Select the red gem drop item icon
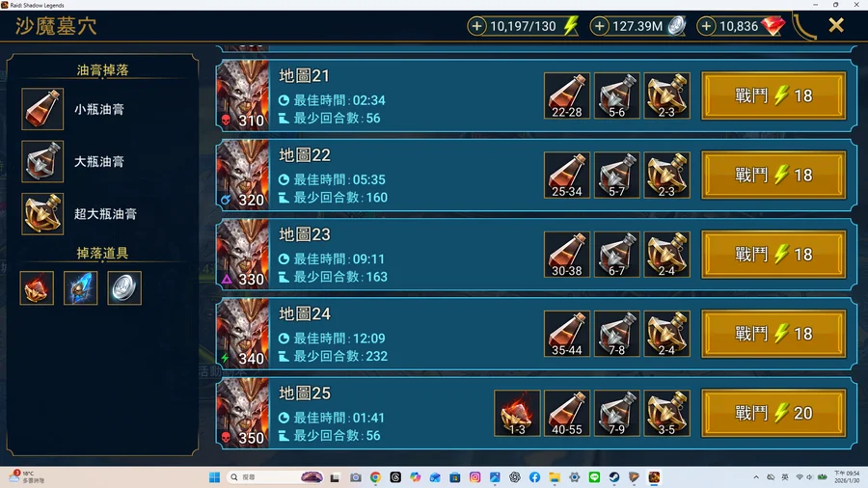This screenshot has width=868, height=488. pos(37,287)
